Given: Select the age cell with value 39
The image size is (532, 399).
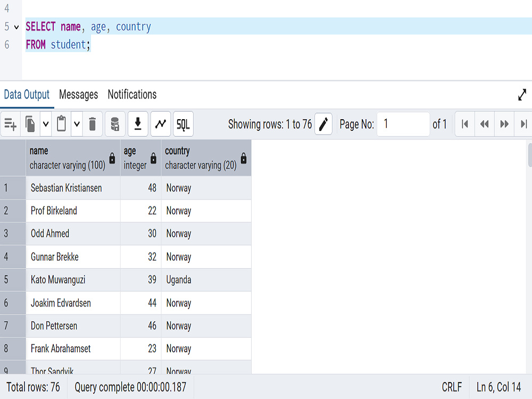Looking at the screenshot, I should pyautogui.click(x=141, y=280).
